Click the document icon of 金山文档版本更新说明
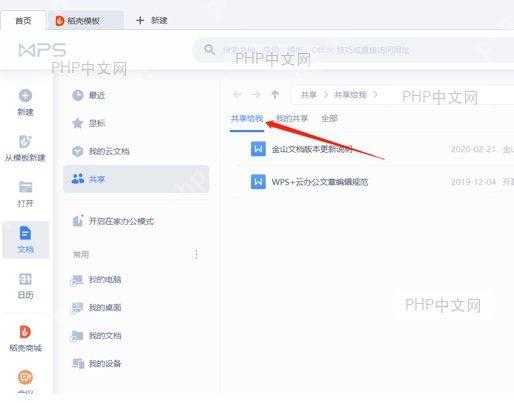Viewport: 514px width, 403px height. (258, 149)
